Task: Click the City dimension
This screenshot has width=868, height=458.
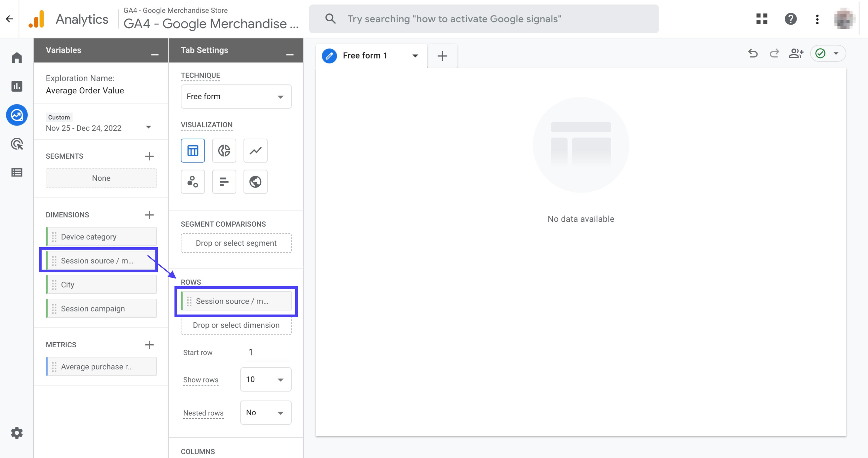Action: point(101,285)
